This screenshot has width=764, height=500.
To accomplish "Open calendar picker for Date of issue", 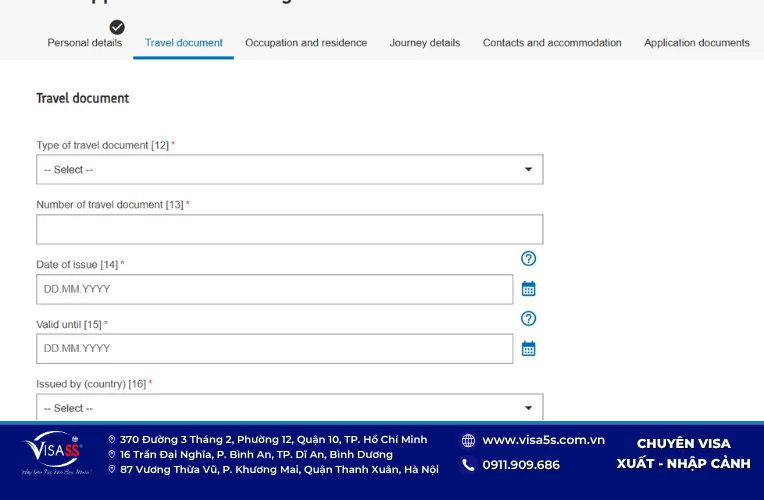I will 529,288.
